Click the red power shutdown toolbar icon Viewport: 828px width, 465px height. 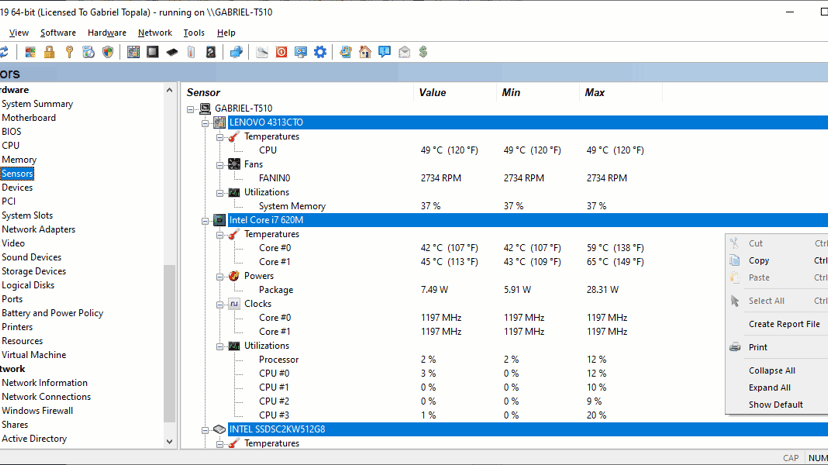click(x=281, y=52)
